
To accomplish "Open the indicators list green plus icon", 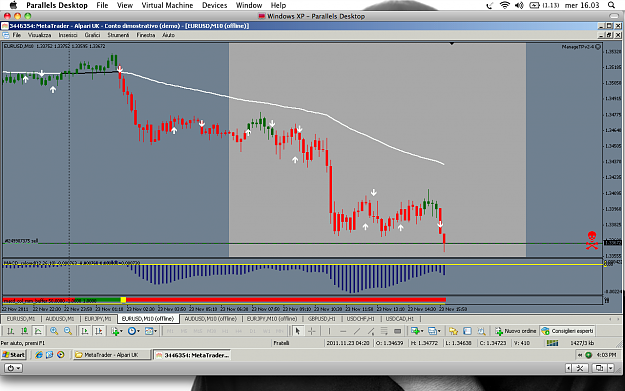I will 115,331.
